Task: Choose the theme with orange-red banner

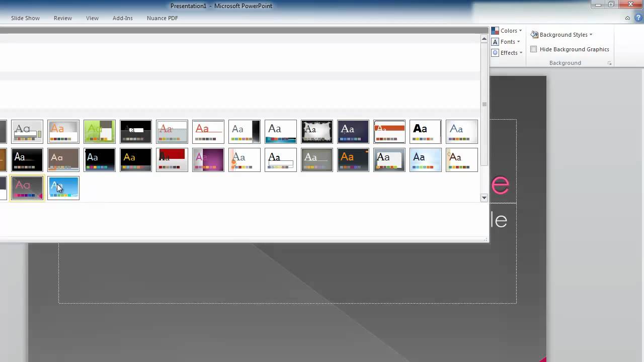Action: tap(389, 132)
